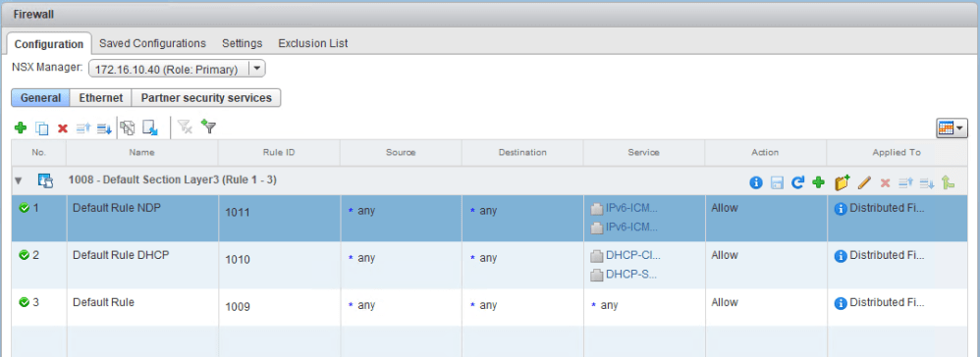Click the section lock icon beside 1008
This screenshot has width=980, height=357.
pyautogui.click(x=45, y=181)
